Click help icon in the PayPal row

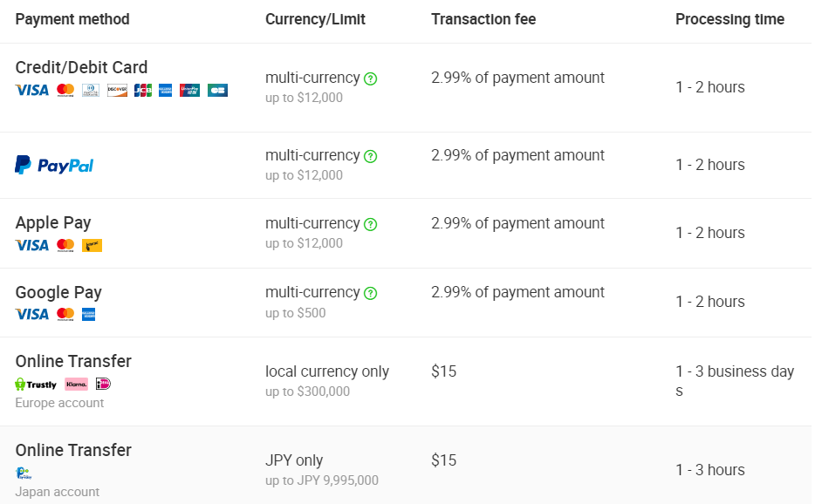click(370, 156)
